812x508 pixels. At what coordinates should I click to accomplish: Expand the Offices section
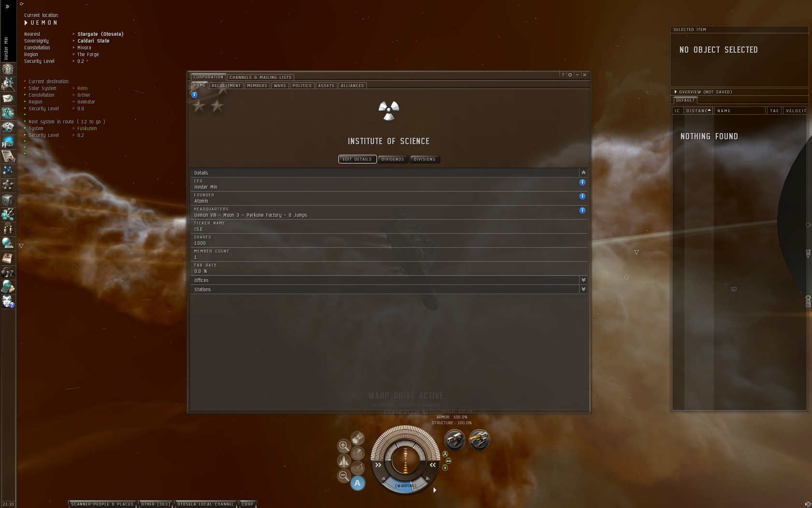(583, 280)
